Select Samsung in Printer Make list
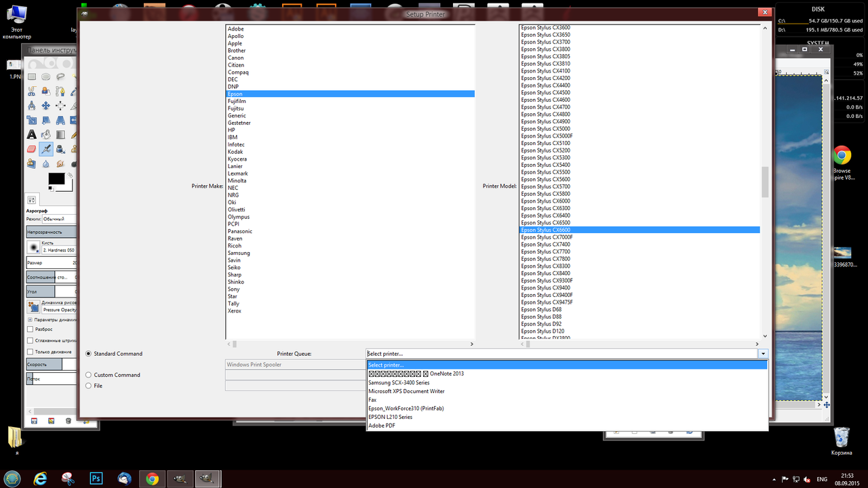Image resolution: width=868 pixels, height=488 pixels. pos(351,253)
